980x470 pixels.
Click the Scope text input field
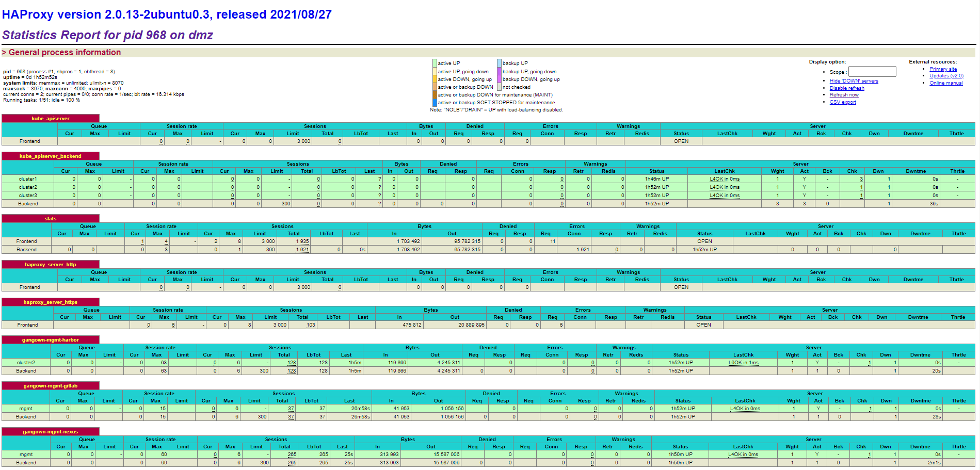click(x=872, y=72)
